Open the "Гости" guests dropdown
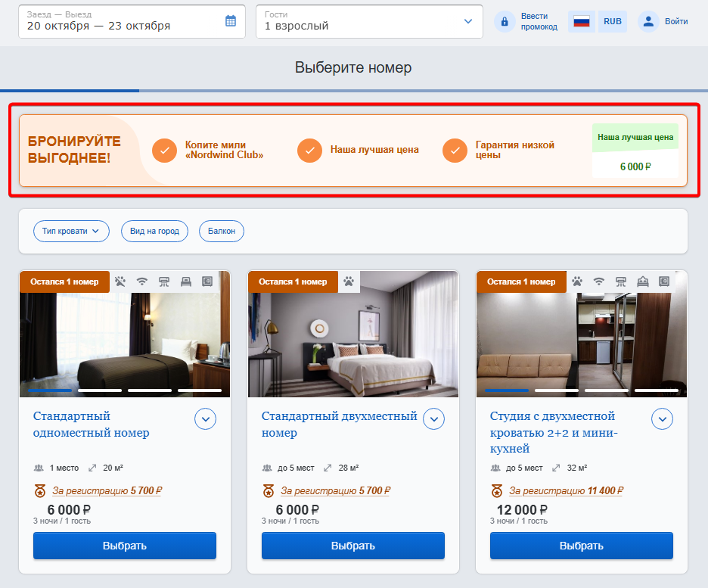Image resolution: width=708 pixels, height=588 pixels. [369, 21]
